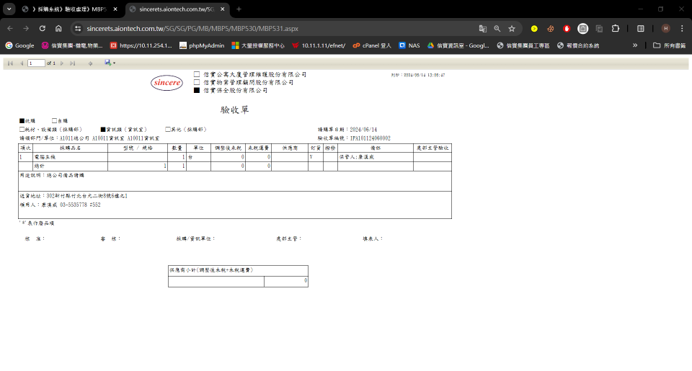Open the zoom magnifier icon in address bar
This screenshot has height=371, width=692.
[497, 28]
